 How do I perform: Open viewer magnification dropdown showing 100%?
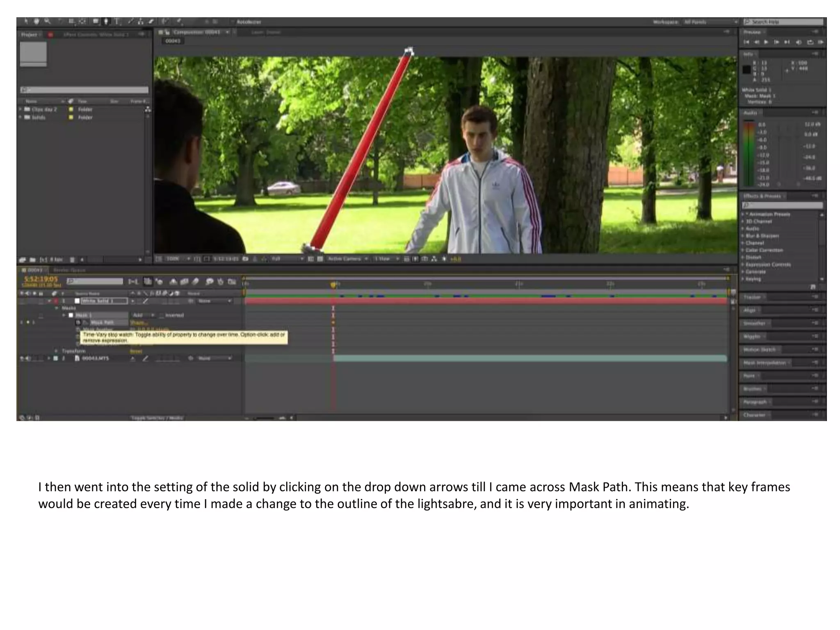pos(178,259)
